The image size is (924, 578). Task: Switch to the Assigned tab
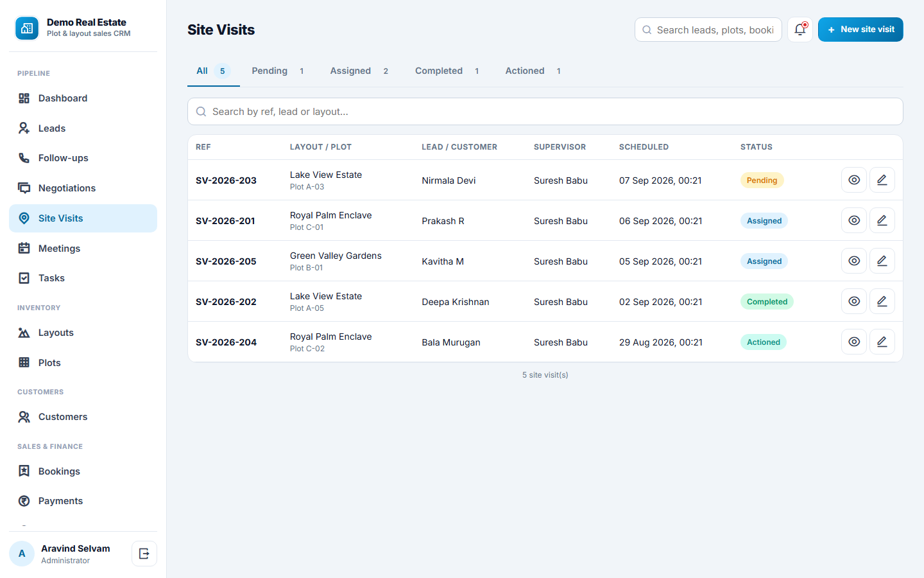359,71
